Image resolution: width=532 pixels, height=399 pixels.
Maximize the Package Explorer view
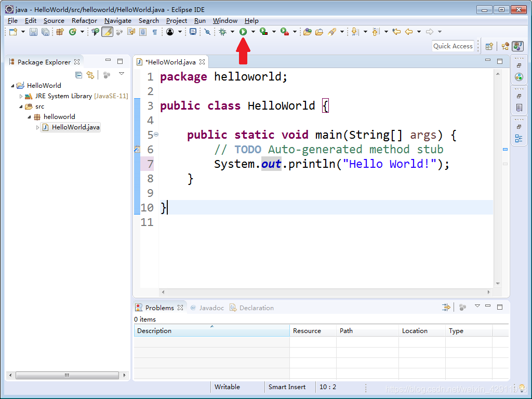point(120,61)
